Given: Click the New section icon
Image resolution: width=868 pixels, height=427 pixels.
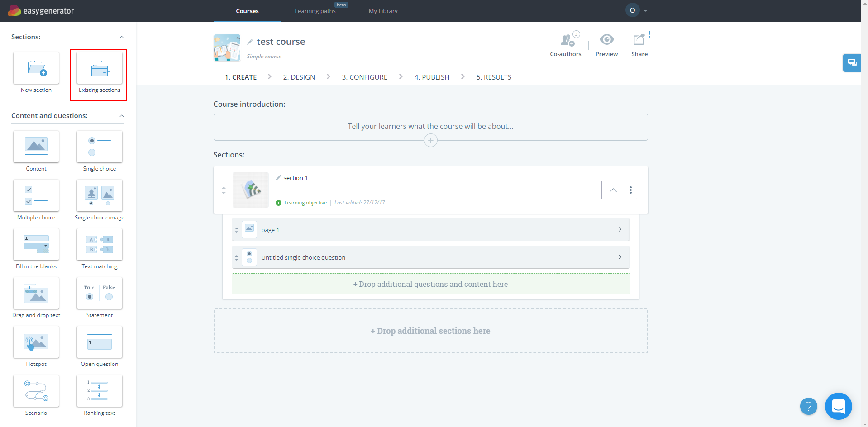Looking at the screenshot, I should coord(36,68).
